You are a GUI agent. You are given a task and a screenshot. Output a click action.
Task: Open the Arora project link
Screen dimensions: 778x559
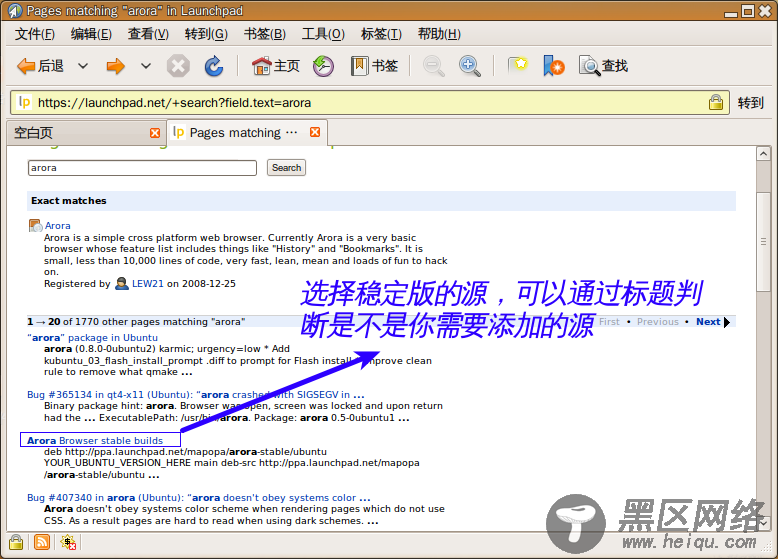58,226
